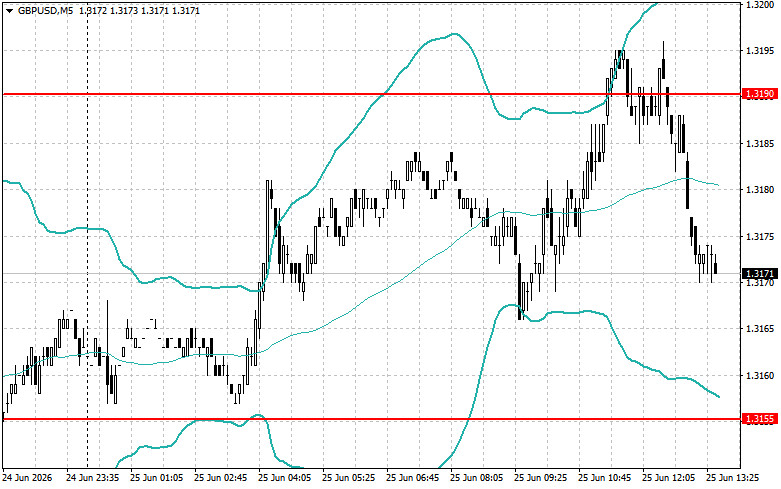This screenshot has height=489, width=781.
Task: Click the 25 Jun 12:05 time label
Action: [x=668, y=478]
